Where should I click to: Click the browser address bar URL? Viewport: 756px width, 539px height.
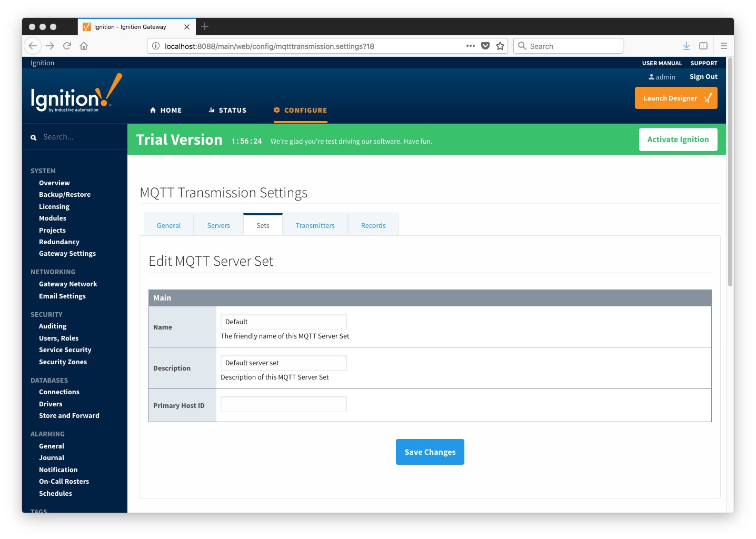coord(269,46)
